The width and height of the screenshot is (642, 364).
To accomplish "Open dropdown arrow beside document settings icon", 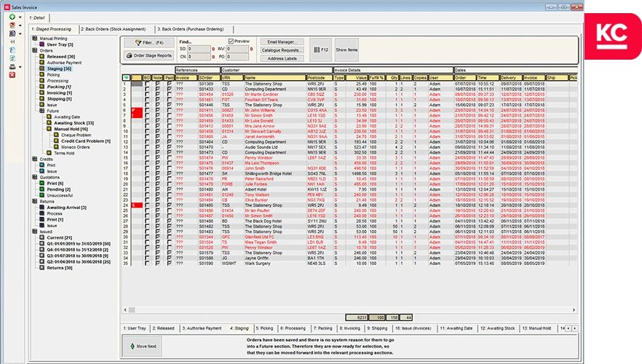I will point(20,33).
